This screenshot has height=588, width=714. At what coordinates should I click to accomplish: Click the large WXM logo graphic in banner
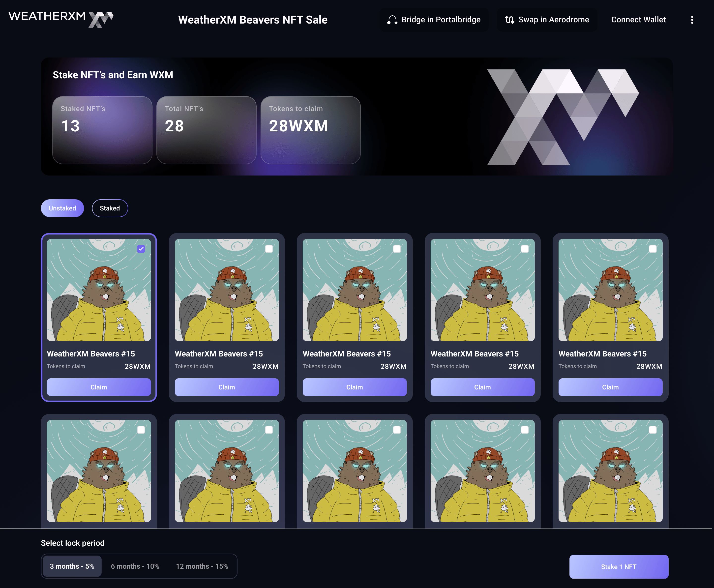[x=562, y=117]
